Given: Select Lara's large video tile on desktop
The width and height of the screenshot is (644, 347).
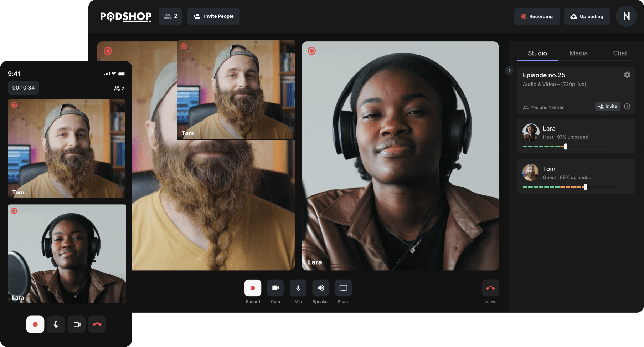Looking at the screenshot, I should 400,156.
